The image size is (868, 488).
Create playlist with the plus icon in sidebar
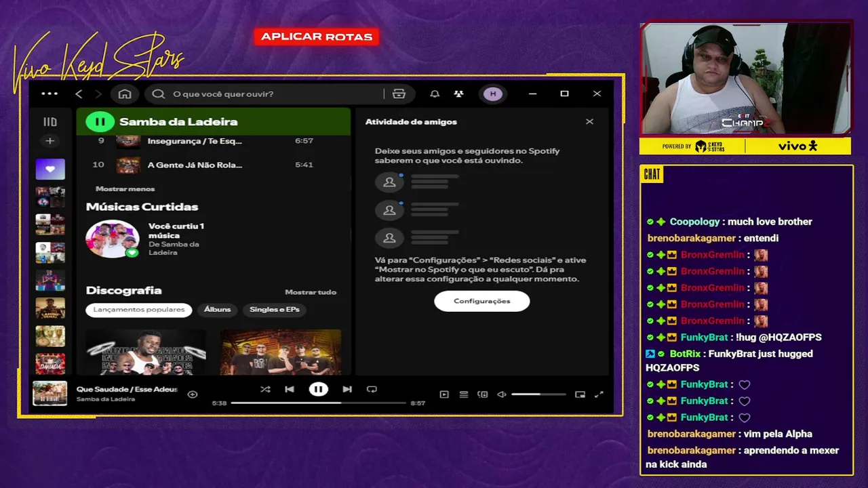(50, 141)
